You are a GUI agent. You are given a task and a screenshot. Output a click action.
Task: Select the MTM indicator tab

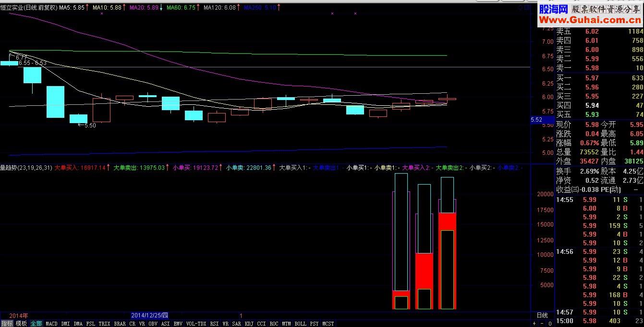click(x=287, y=324)
